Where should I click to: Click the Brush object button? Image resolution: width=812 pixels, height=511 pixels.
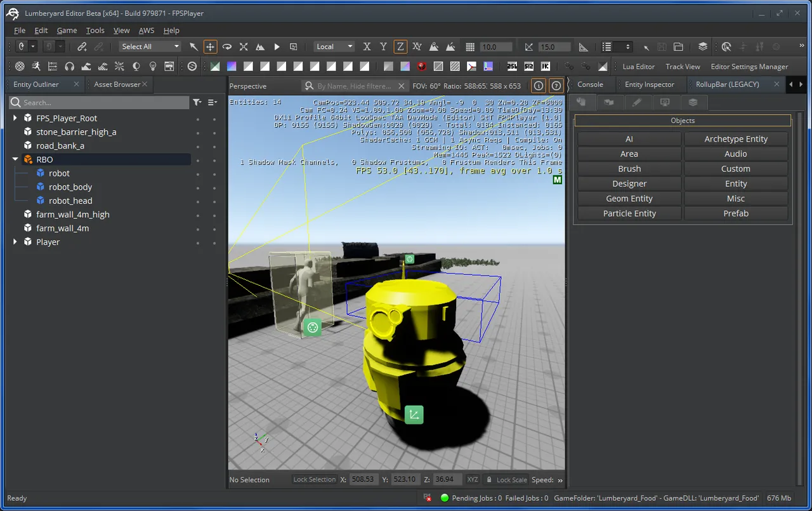[629, 169]
